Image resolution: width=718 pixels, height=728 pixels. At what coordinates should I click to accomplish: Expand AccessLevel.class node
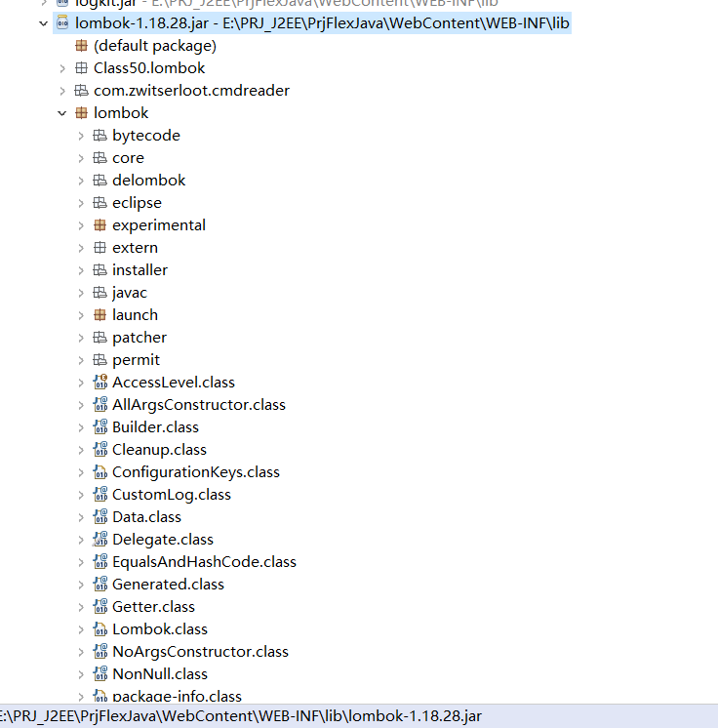click(81, 383)
